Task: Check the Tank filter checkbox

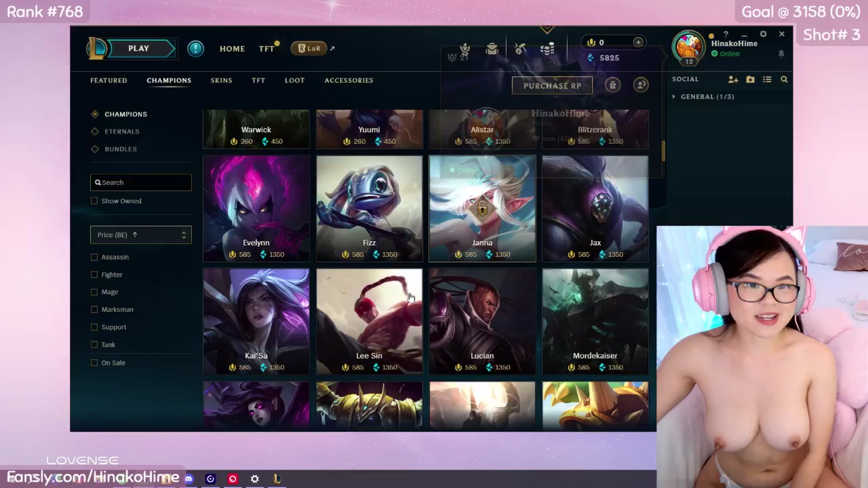Action: [94, 344]
